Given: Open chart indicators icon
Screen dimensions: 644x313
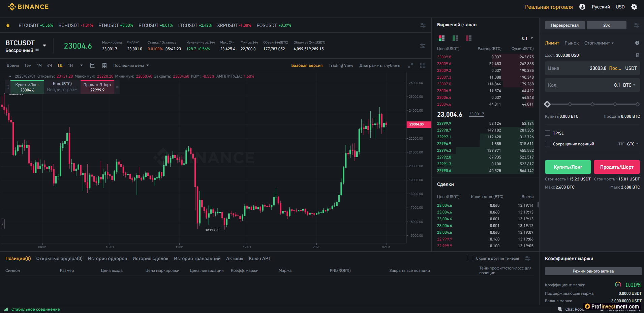Looking at the screenshot, I should click(x=92, y=65).
